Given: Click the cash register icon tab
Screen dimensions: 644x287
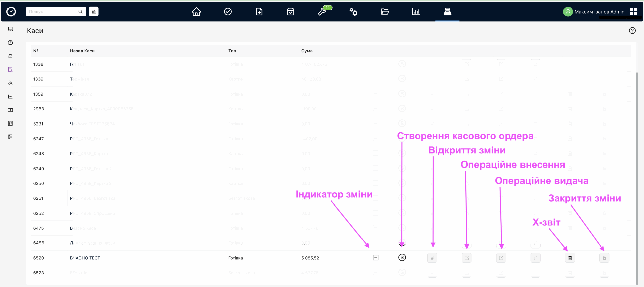Looking at the screenshot, I should coord(447,12).
